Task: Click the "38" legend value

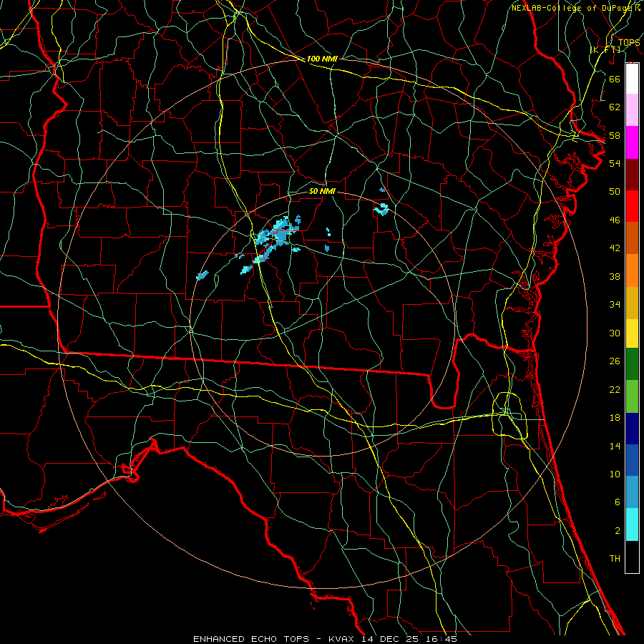Action: pos(615,276)
